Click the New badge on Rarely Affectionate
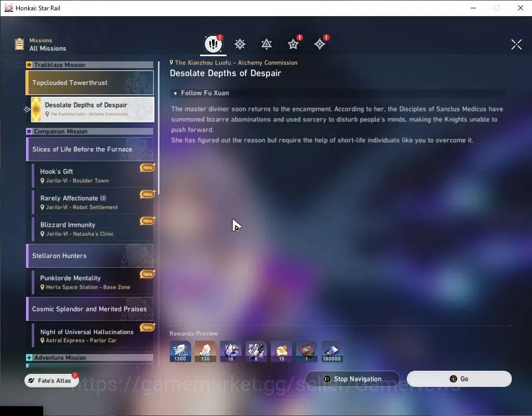 (148, 194)
